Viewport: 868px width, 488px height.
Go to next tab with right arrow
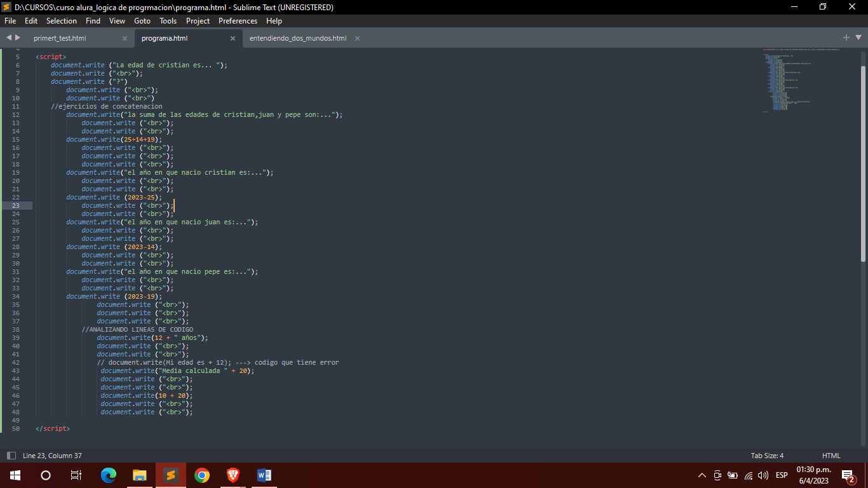(18, 37)
